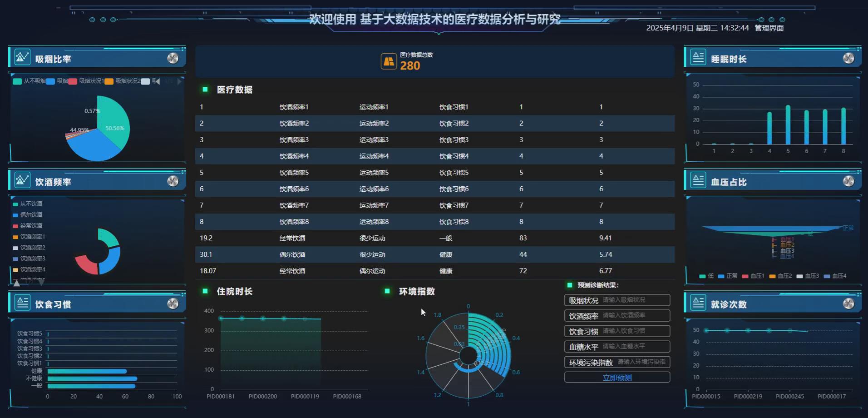The height and width of the screenshot is (418, 868).
Task: Click the red segment of drinking donut
Action: click(87, 265)
